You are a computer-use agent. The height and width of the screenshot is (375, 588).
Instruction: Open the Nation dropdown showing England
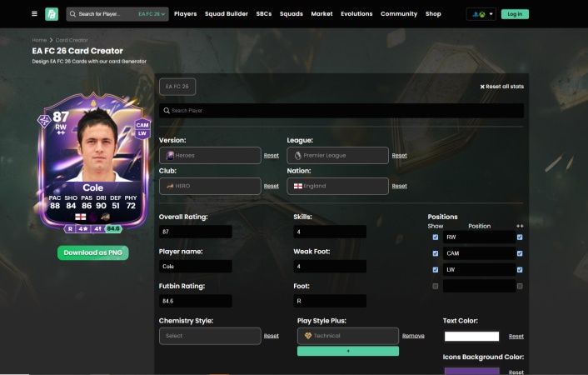pyautogui.click(x=338, y=186)
